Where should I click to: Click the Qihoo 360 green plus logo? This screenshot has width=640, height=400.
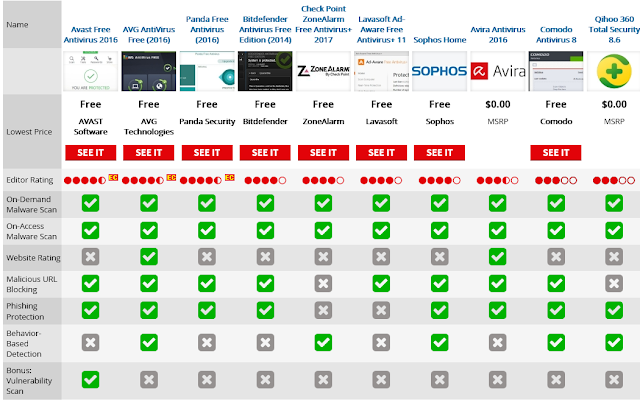tap(614, 71)
